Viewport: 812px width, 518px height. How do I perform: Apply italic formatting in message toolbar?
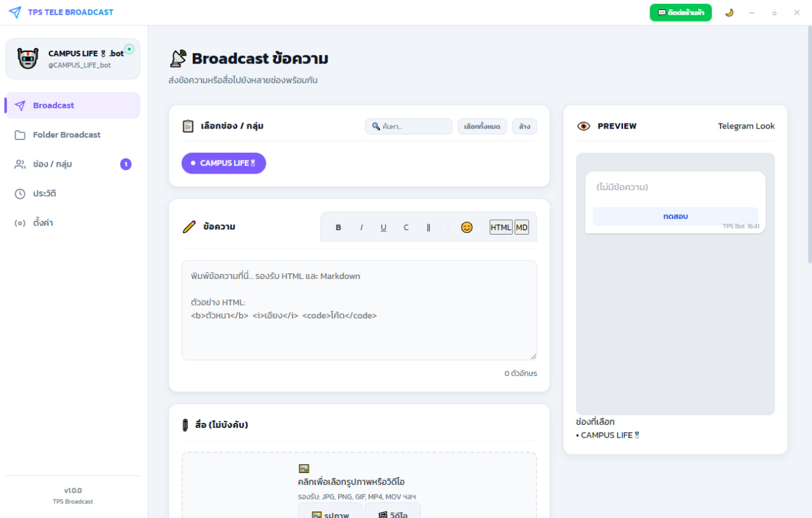[361, 228]
